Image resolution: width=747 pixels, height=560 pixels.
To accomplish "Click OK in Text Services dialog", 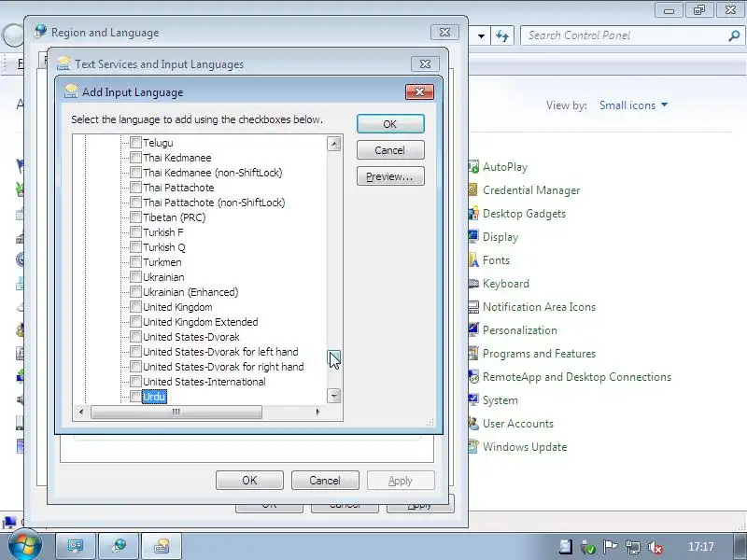I will coord(249,480).
